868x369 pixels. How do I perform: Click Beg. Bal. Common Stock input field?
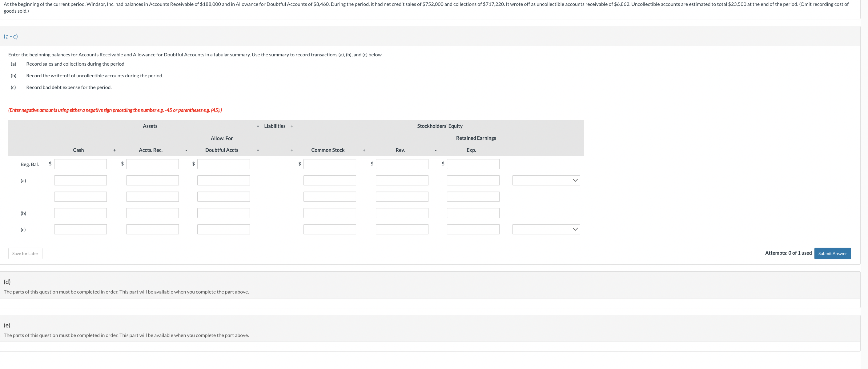click(329, 164)
